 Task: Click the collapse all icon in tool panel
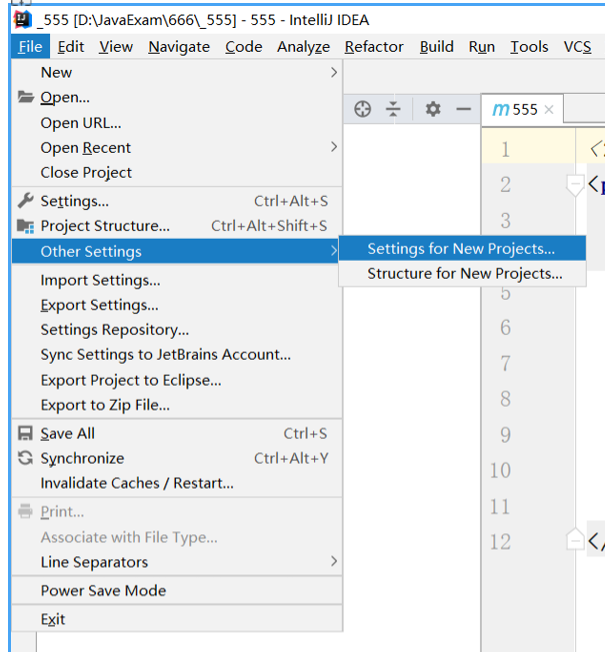pyautogui.click(x=393, y=109)
